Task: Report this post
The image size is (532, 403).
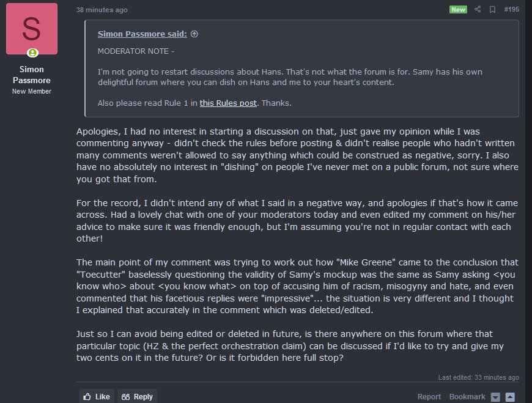Action: [x=429, y=396]
